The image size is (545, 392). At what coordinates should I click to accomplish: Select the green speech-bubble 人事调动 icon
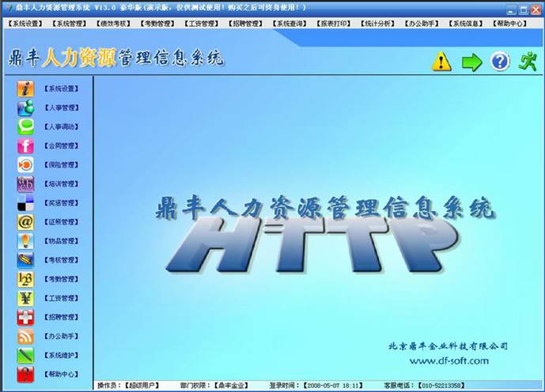click(26, 126)
